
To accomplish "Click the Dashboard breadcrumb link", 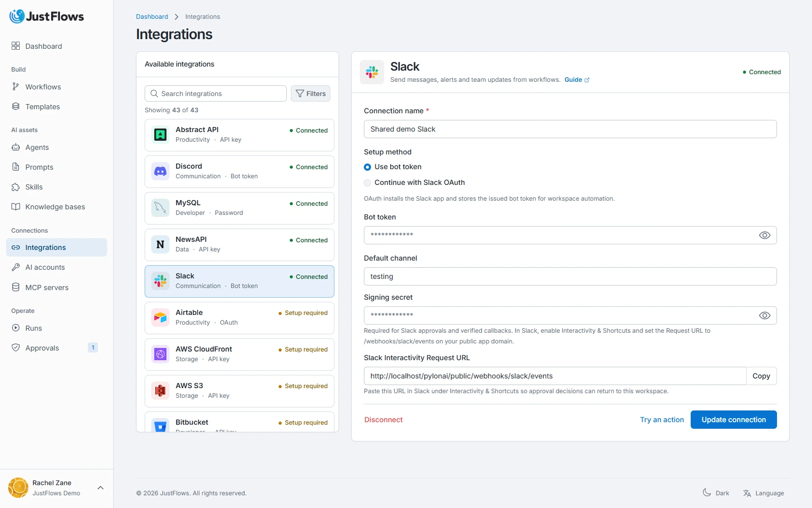I will pyautogui.click(x=152, y=17).
